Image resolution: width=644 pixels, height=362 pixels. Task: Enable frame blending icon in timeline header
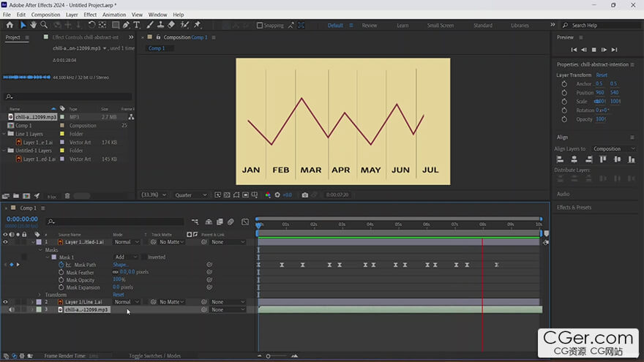pos(220,222)
